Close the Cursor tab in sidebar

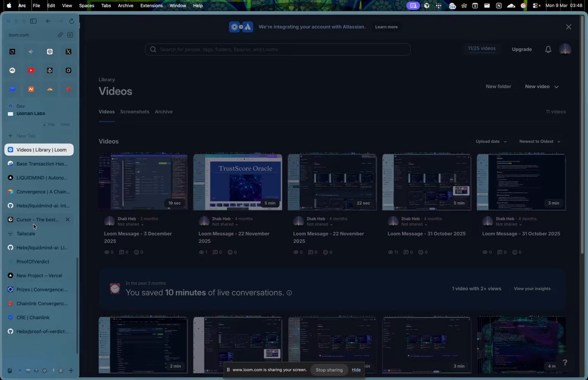pos(68,220)
